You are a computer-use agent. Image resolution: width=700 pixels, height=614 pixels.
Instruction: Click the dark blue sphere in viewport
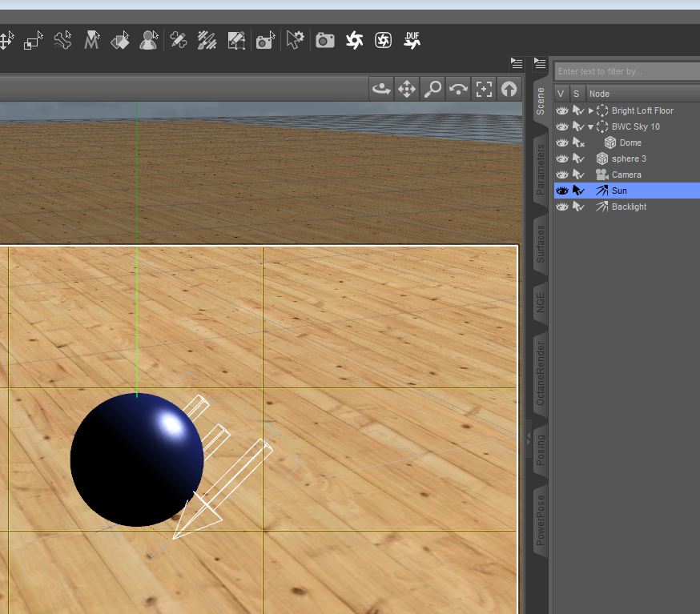click(137, 459)
